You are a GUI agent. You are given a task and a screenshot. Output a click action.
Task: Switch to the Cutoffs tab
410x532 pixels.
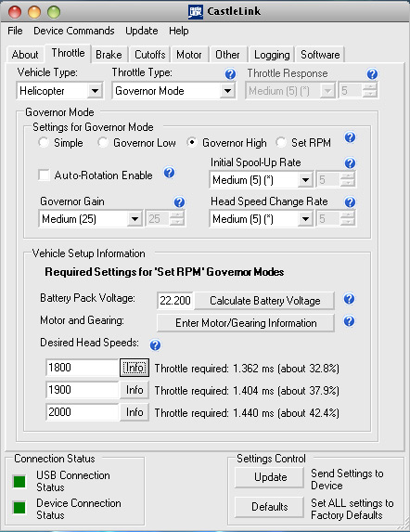pos(149,55)
